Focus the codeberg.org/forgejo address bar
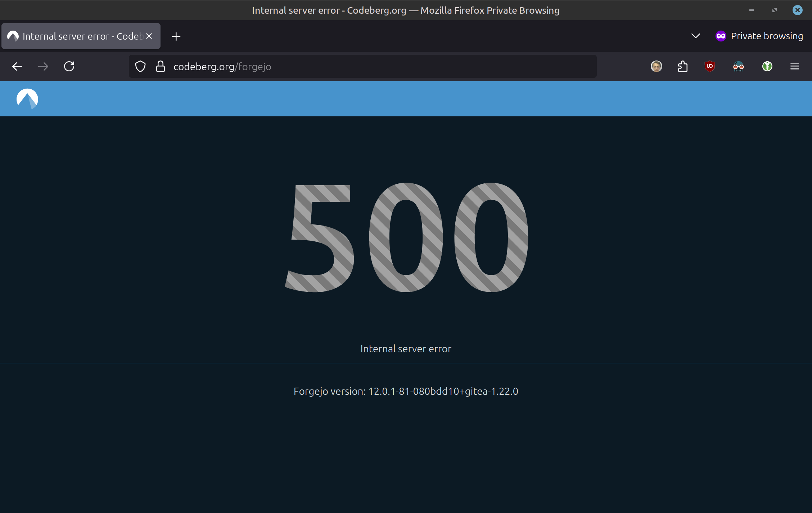Viewport: 812px width, 513px height. pos(360,67)
